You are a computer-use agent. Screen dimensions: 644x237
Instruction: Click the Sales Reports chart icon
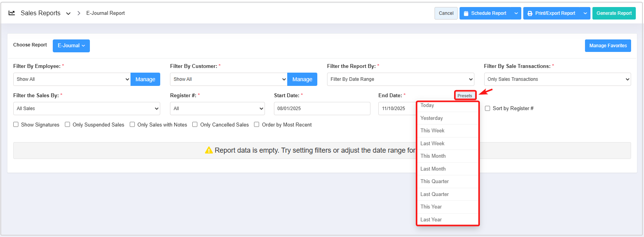coord(12,13)
